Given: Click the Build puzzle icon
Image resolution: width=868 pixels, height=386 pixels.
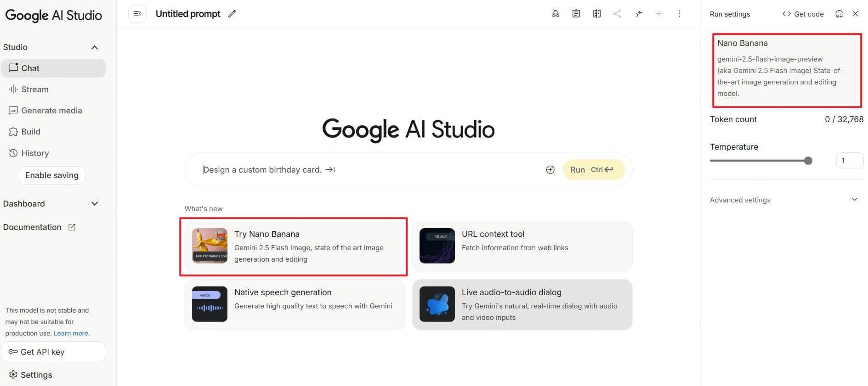Looking at the screenshot, I should pyautogui.click(x=13, y=132).
